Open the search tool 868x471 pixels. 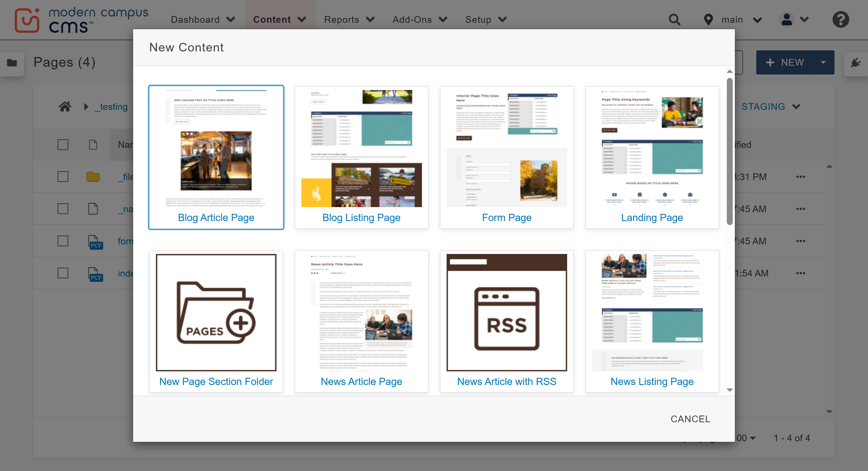[675, 20]
